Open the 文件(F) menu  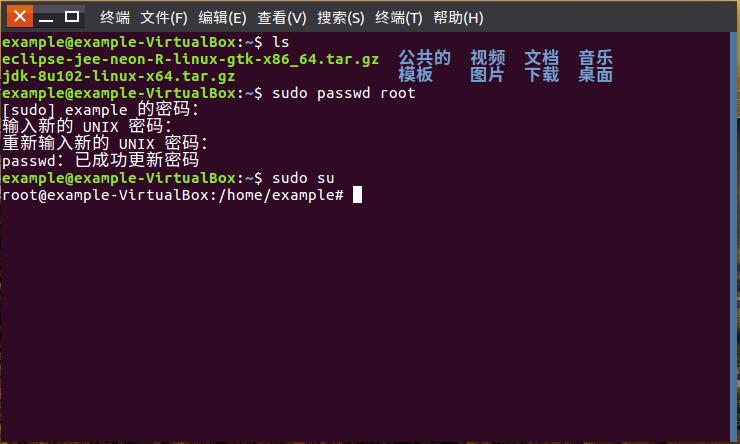164,18
